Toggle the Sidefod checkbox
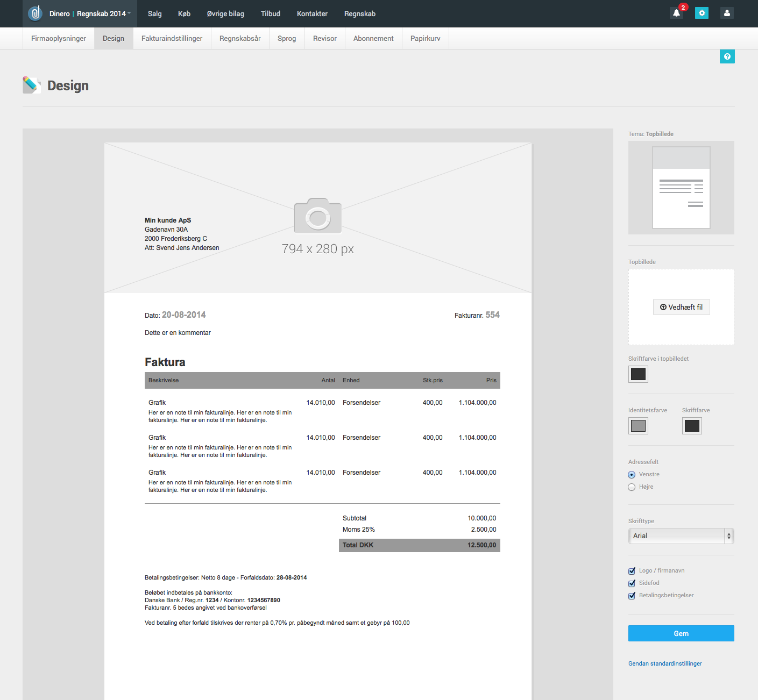This screenshot has width=758, height=700. (632, 583)
